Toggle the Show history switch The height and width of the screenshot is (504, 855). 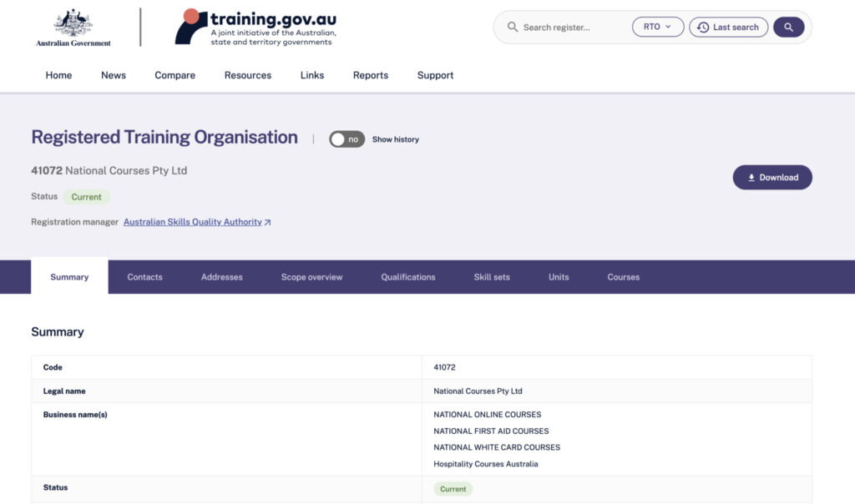coord(347,139)
